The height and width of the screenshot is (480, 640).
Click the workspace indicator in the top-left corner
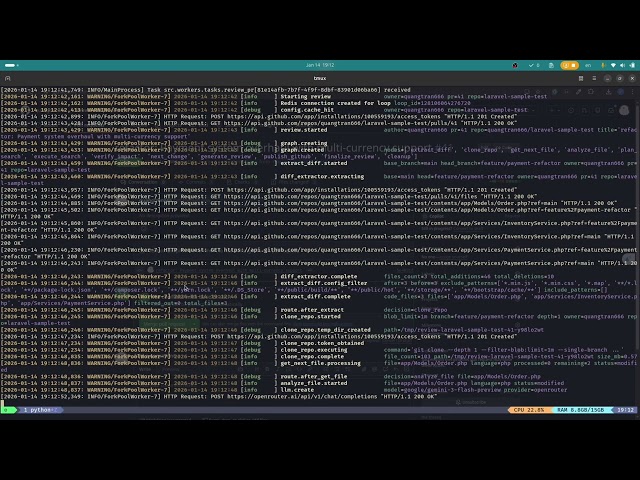pyautogui.click(x=10, y=65)
